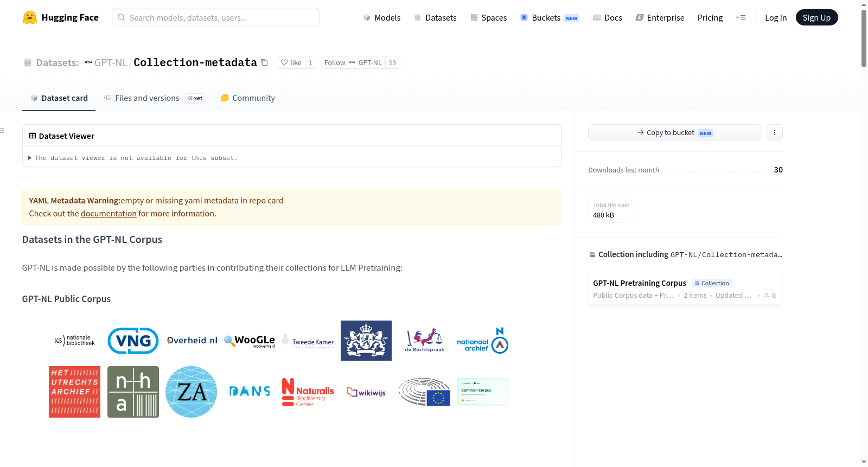Open the Community tab
This screenshot has width=868, height=467.
coord(248,98)
